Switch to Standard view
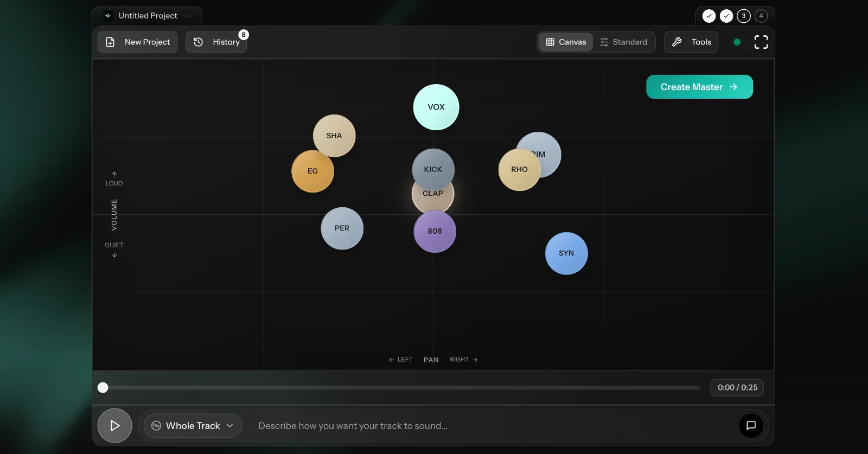This screenshot has width=868, height=454. pos(624,42)
